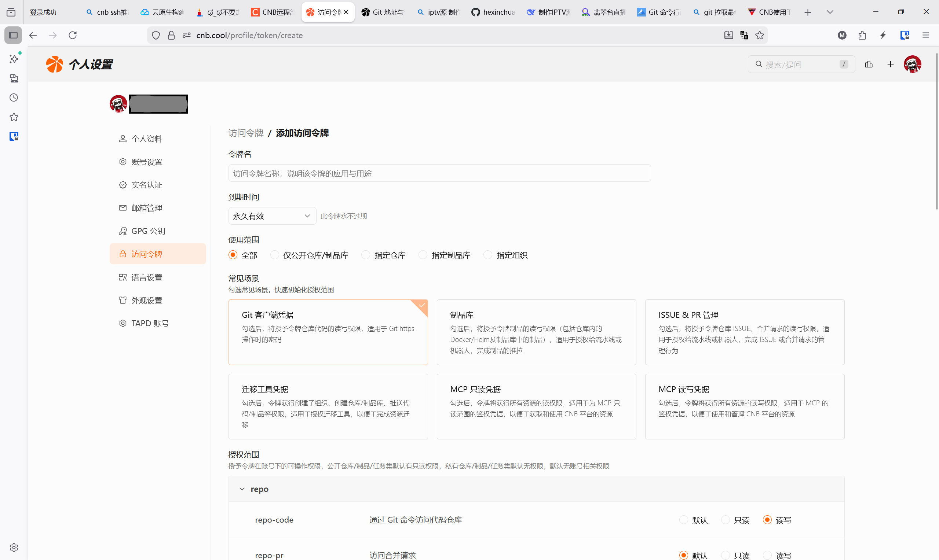Open the browser history sidebar icon

[x=14, y=98]
